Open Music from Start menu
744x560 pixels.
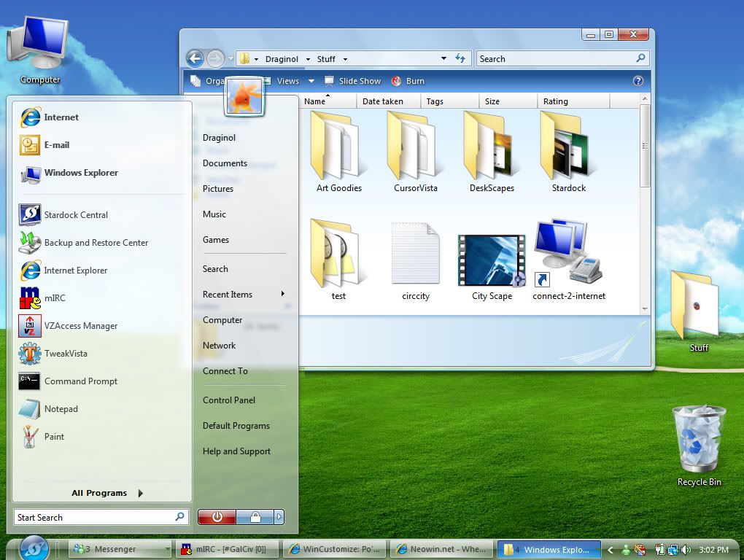point(214,214)
